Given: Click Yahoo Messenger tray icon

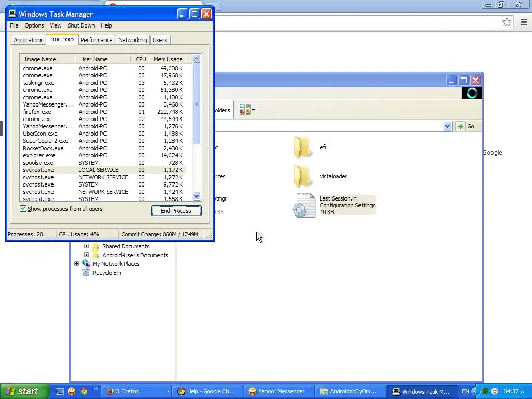Looking at the screenshot, I should (x=495, y=391).
